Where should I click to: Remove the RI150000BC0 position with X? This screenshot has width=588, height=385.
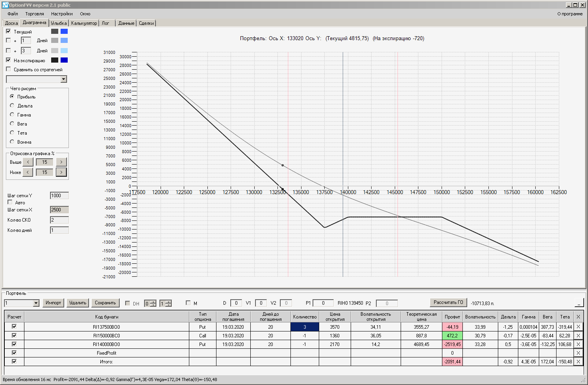(578, 335)
